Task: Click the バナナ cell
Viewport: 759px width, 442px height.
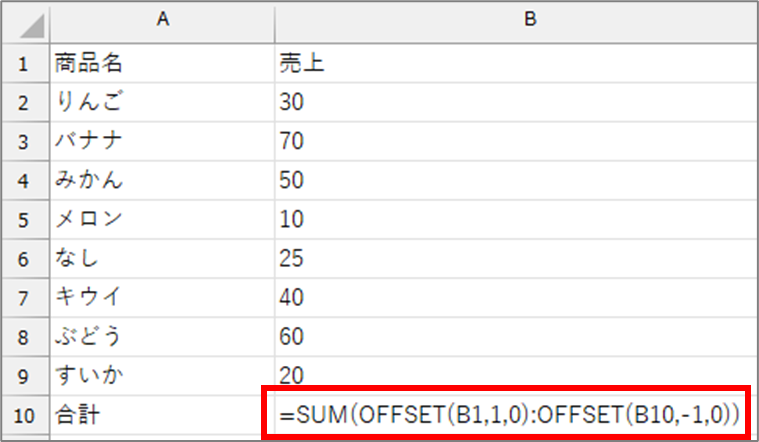Action: (x=162, y=141)
